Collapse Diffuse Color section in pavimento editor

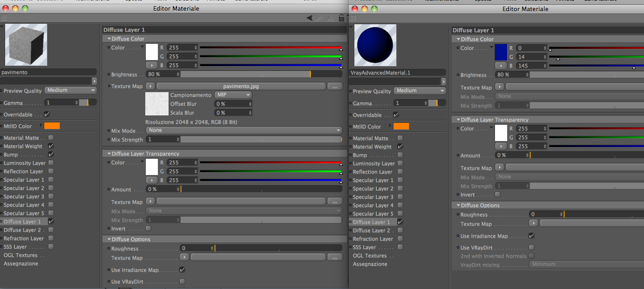pyautogui.click(x=109, y=39)
